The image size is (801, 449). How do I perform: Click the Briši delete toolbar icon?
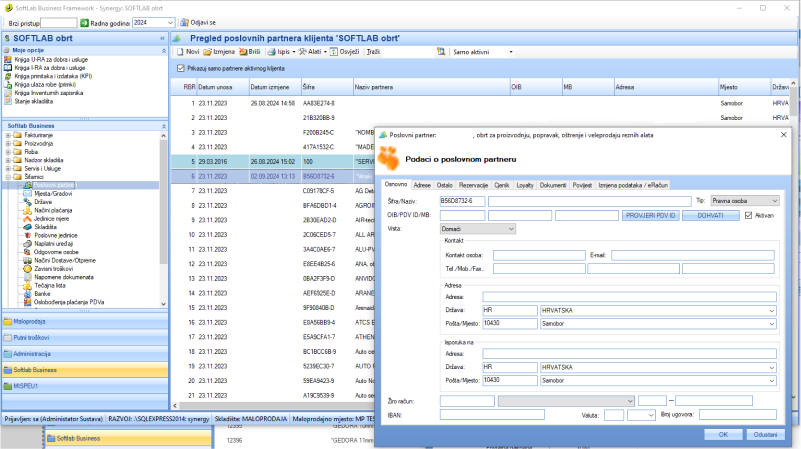248,51
